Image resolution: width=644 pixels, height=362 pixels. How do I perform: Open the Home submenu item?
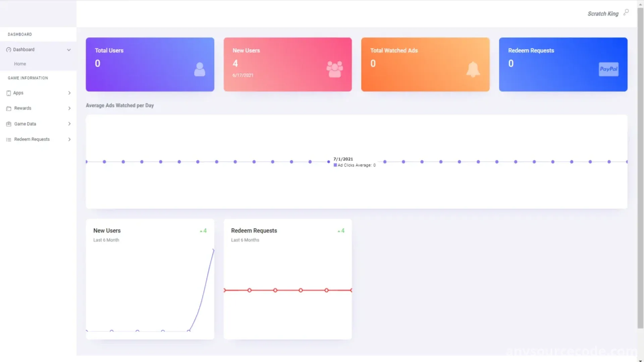tap(20, 64)
